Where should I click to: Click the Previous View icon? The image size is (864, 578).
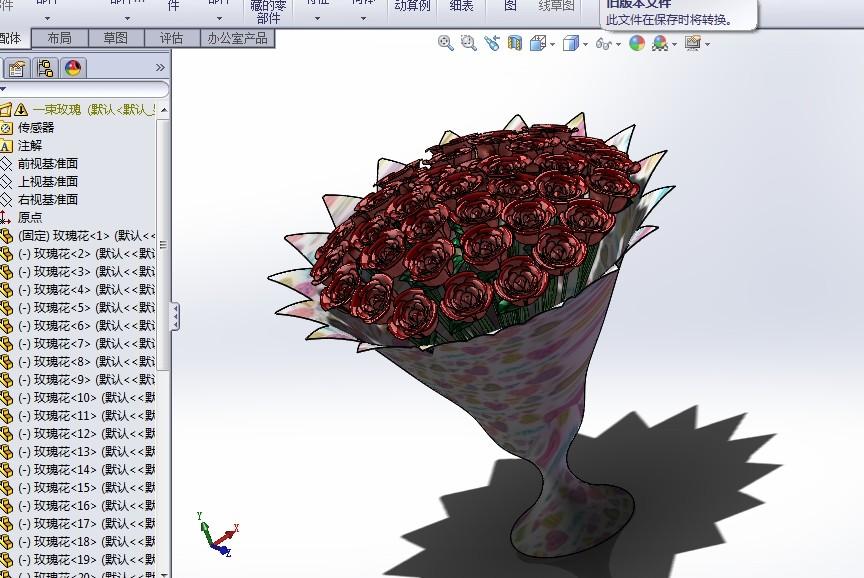(x=492, y=43)
